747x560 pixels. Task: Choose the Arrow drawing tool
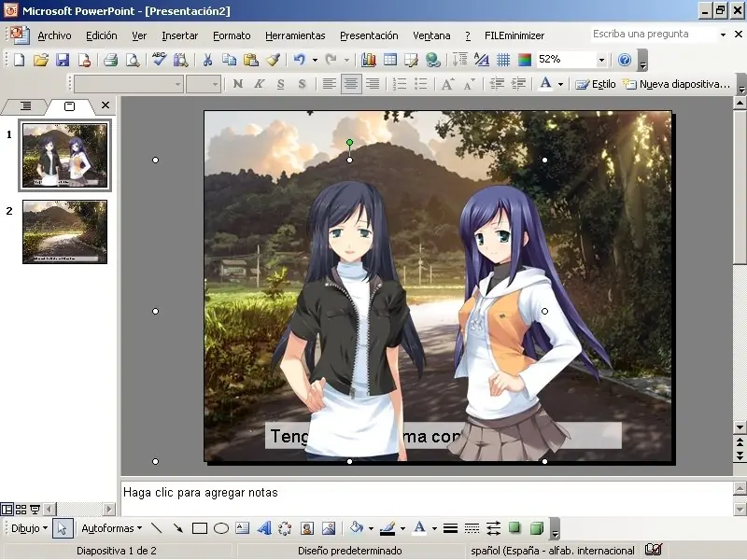(x=177, y=528)
